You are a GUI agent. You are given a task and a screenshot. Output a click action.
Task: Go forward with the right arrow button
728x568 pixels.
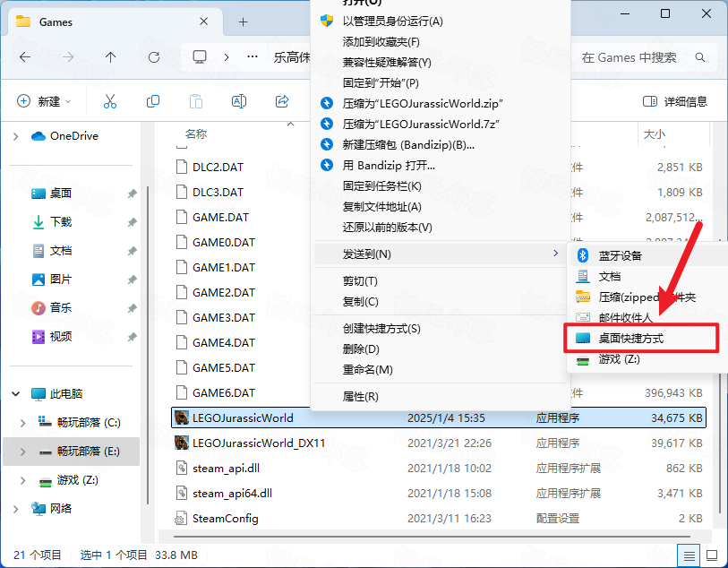coord(68,57)
